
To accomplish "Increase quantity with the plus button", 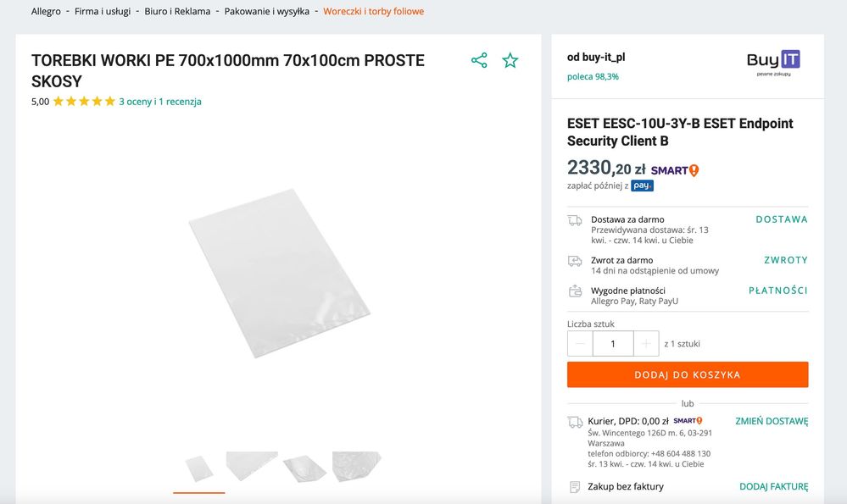I will click(x=646, y=344).
